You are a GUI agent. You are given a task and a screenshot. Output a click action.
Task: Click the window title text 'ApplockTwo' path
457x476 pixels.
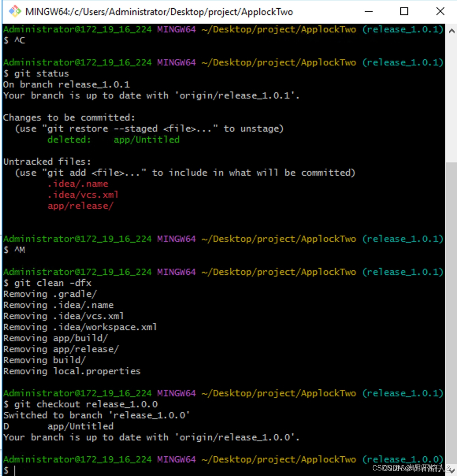(x=159, y=12)
